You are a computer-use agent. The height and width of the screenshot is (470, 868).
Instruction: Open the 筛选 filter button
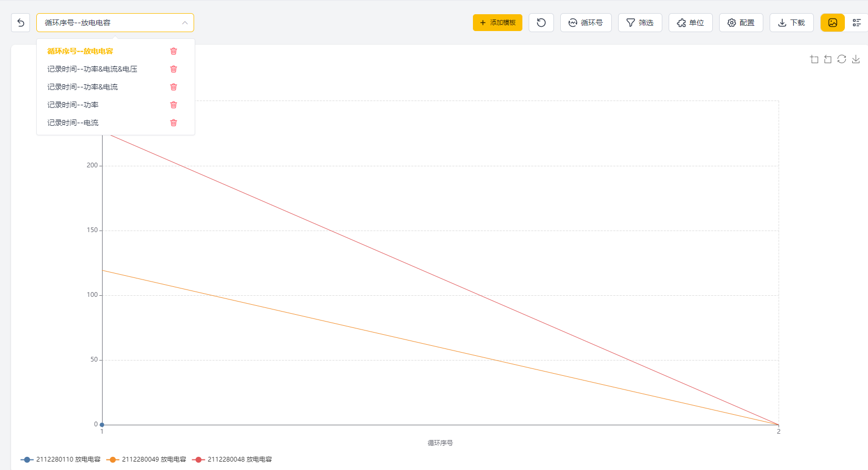640,23
